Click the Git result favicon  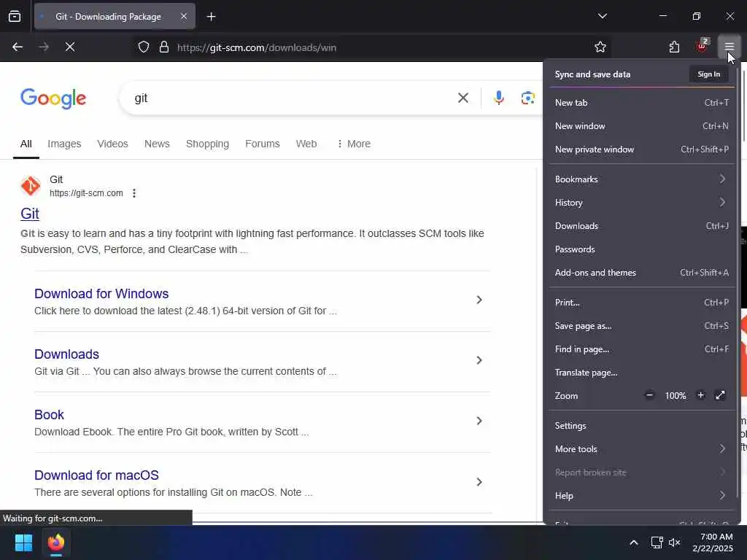[31, 186]
